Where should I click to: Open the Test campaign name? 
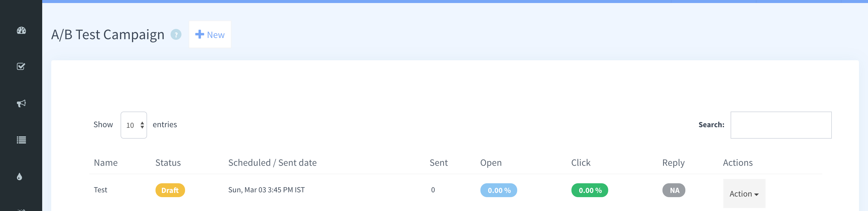[x=100, y=190]
